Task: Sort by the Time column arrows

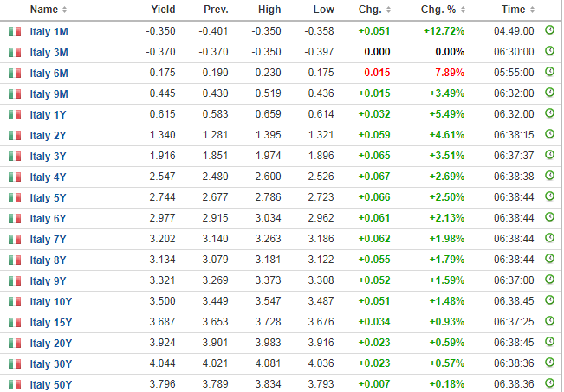Action: (532, 10)
